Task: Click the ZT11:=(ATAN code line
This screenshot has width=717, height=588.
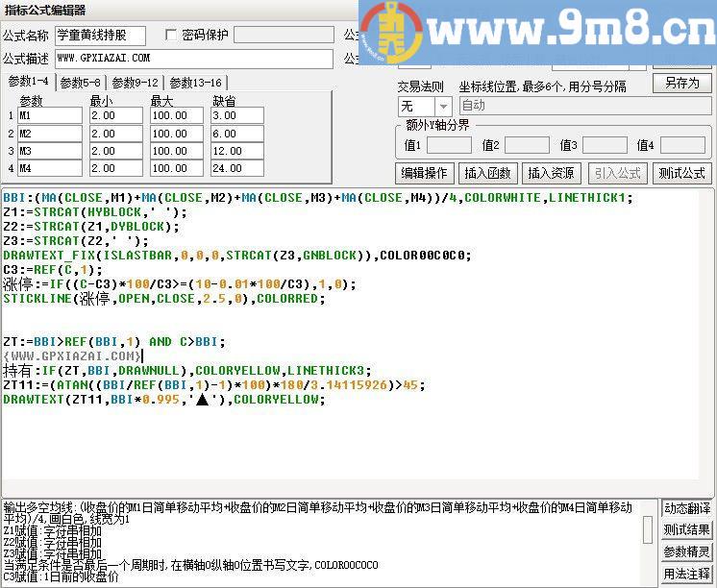Action: pos(214,385)
